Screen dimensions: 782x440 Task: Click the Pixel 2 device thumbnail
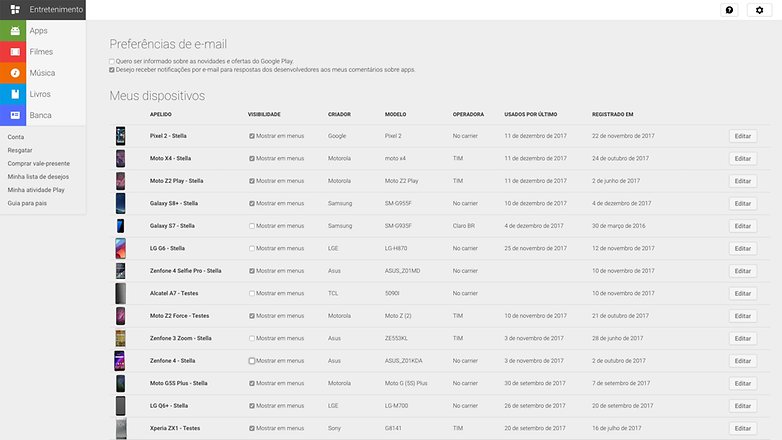click(x=120, y=136)
